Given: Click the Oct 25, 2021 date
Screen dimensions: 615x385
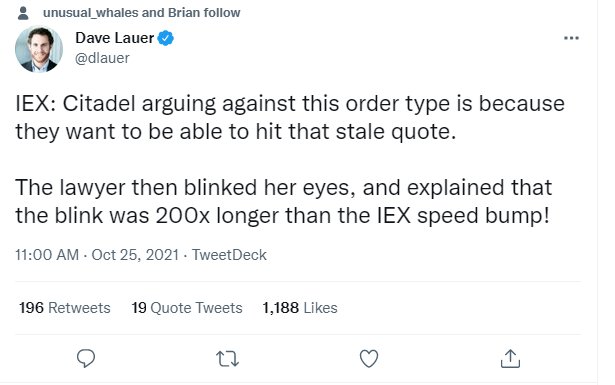Looking at the screenshot, I should (x=135, y=255).
